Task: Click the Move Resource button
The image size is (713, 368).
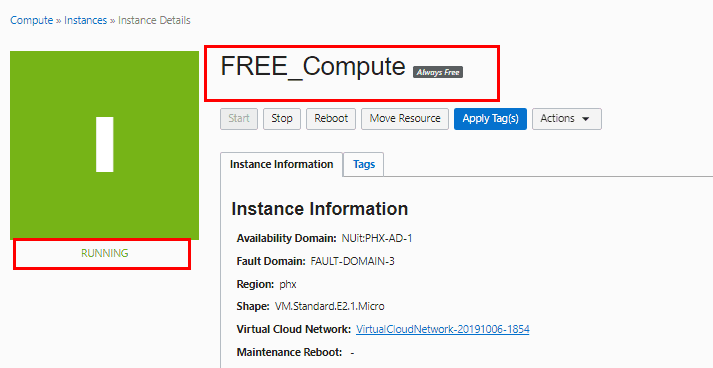Action: [405, 119]
